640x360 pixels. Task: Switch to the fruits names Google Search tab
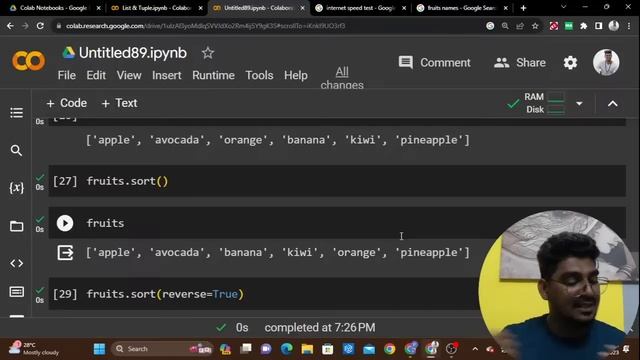(x=461, y=8)
